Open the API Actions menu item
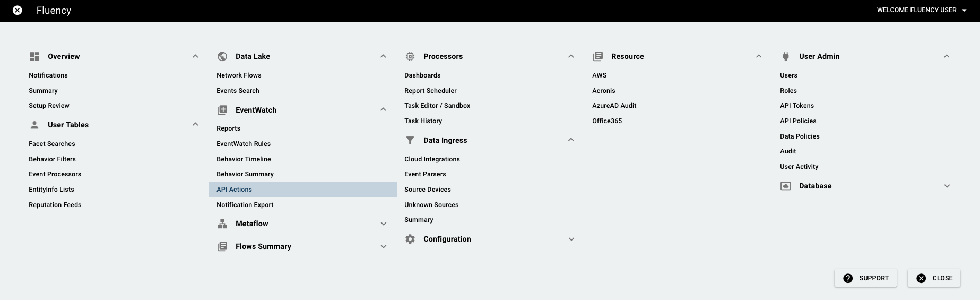The image size is (980, 300). click(x=303, y=190)
